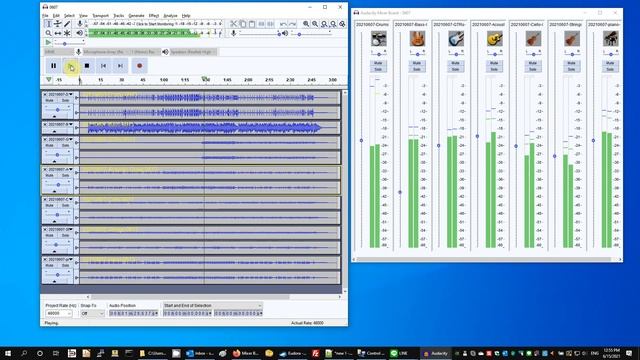Open the microphone recording device dropdown
Screen dimensions: 640x360
[105, 52]
